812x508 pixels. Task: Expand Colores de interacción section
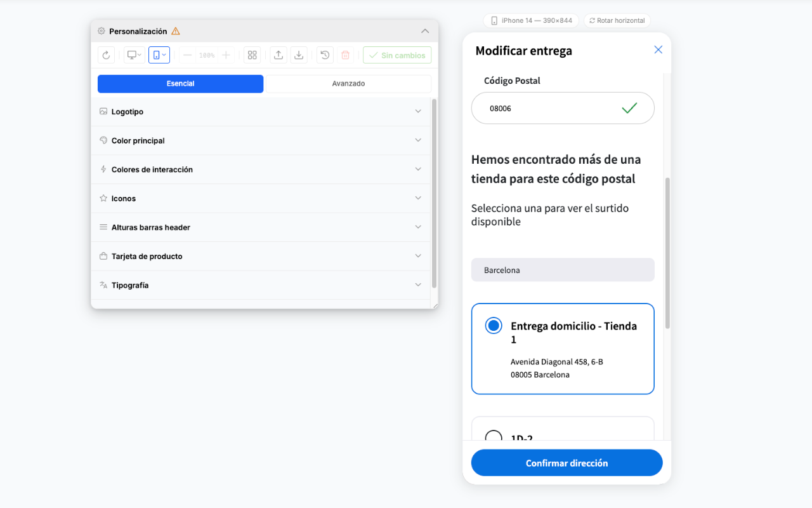260,170
